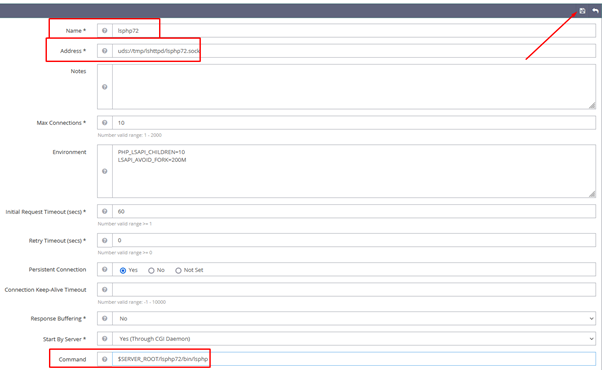Click the 'Response Buffering' label
The height and width of the screenshot is (370, 602).
(x=58, y=319)
